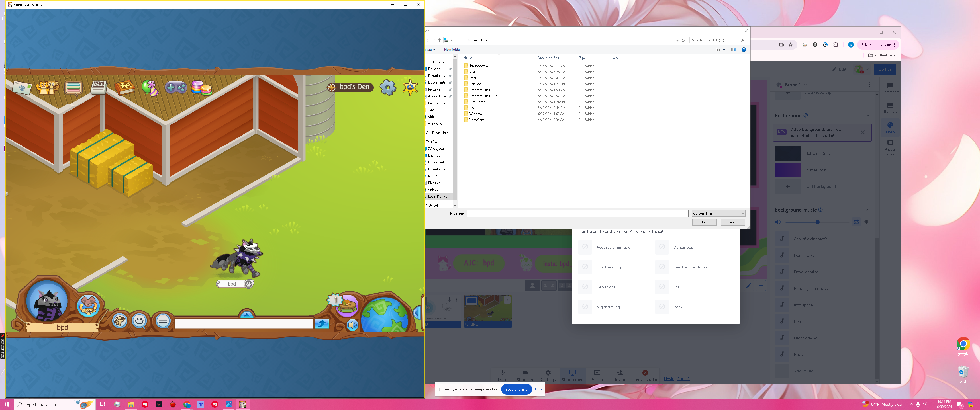Click the Go live button
The width and height of the screenshot is (980, 410).
tap(885, 69)
